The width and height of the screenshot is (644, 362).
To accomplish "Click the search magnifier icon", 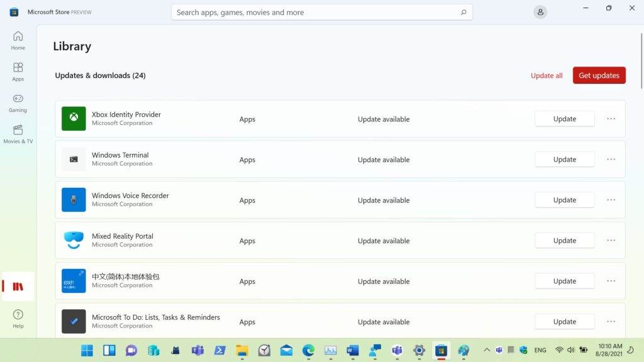I will (x=464, y=12).
